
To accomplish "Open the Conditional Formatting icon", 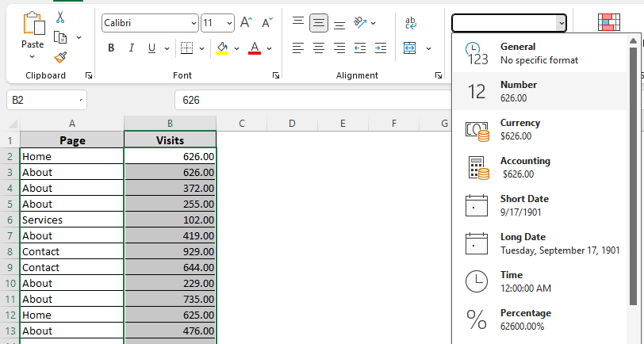I will pyautogui.click(x=608, y=22).
